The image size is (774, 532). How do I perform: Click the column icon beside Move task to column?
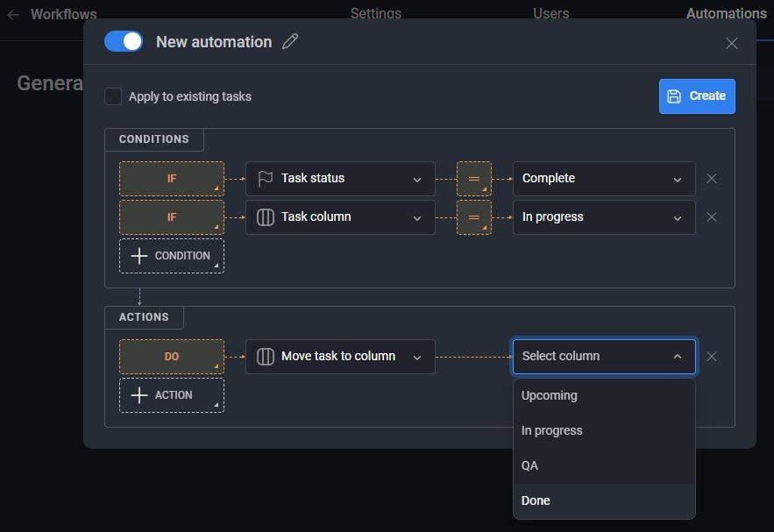[x=265, y=356]
